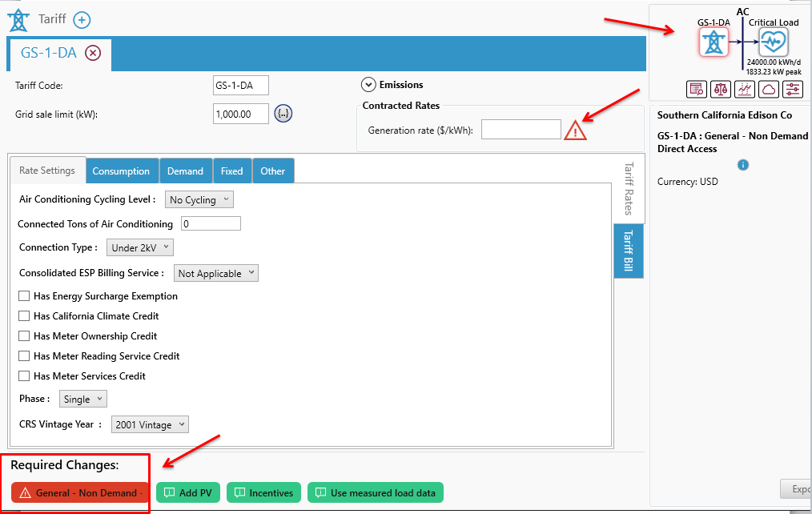Click the blue info icon below Direct Access
Image resolution: width=812 pixels, height=514 pixels.
pos(743,165)
